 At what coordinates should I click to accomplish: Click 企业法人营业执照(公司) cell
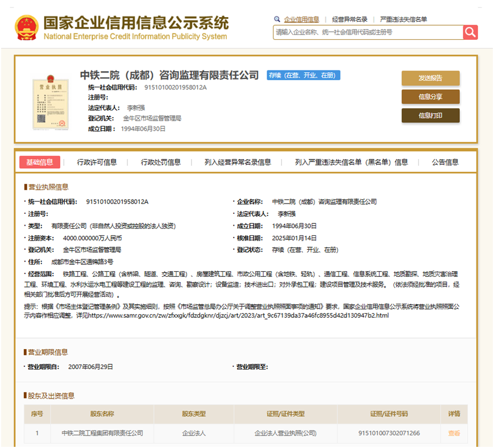285,433
